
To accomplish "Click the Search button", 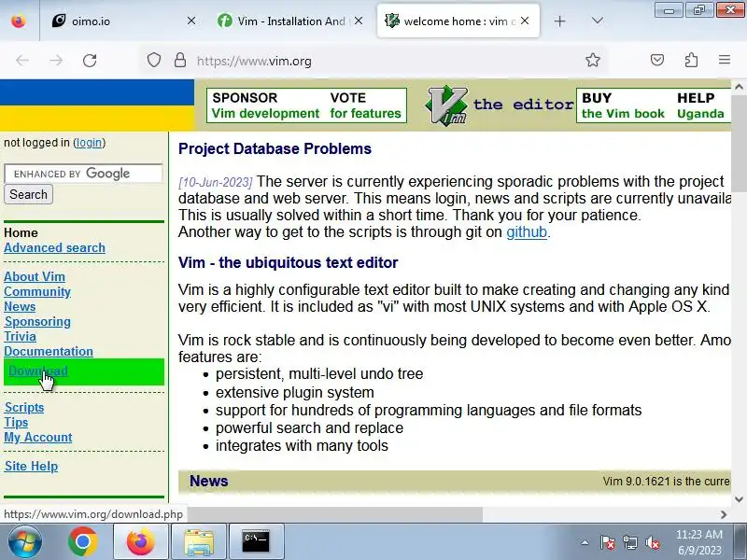I will (28, 194).
